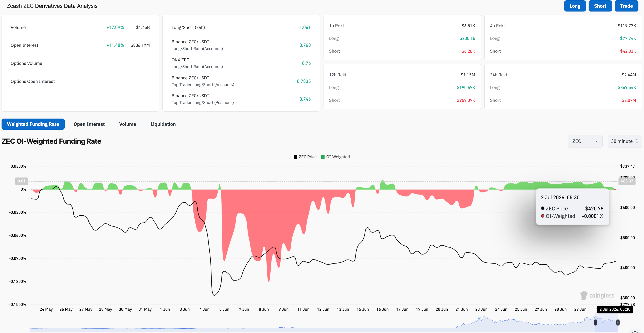Click the black ZEC Price tooltip dot
The image size is (644, 333).
point(543,208)
